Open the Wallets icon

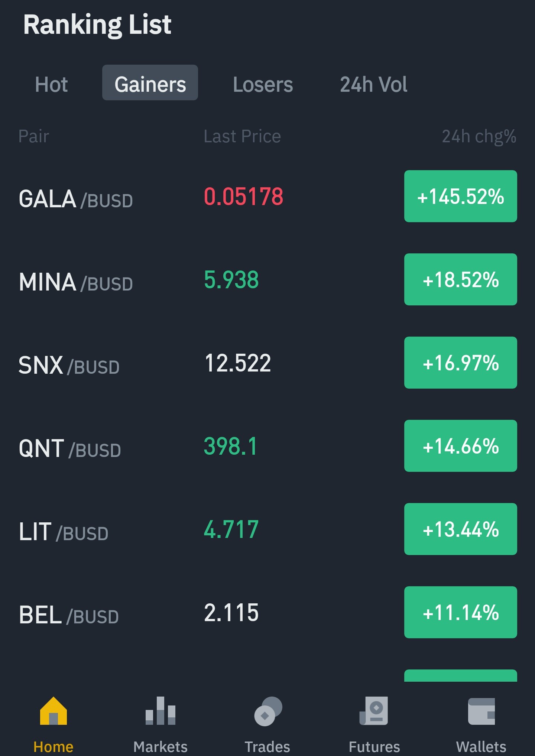[481, 711]
